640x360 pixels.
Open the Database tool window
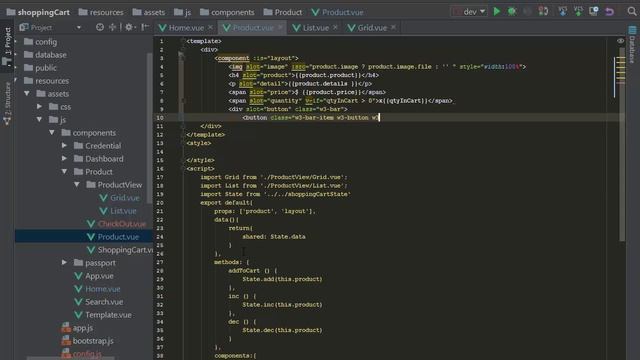coord(632,44)
